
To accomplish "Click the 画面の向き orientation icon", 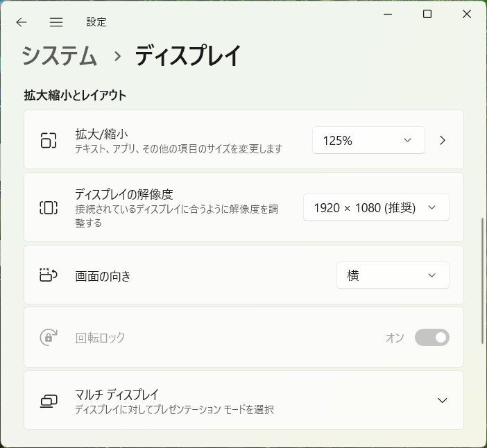I will tap(49, 275).
